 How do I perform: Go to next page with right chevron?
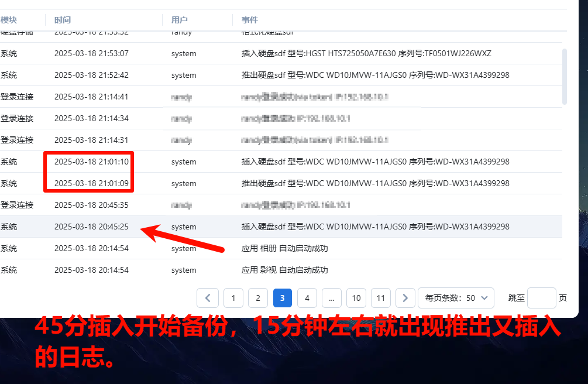[x=405, y=298]
